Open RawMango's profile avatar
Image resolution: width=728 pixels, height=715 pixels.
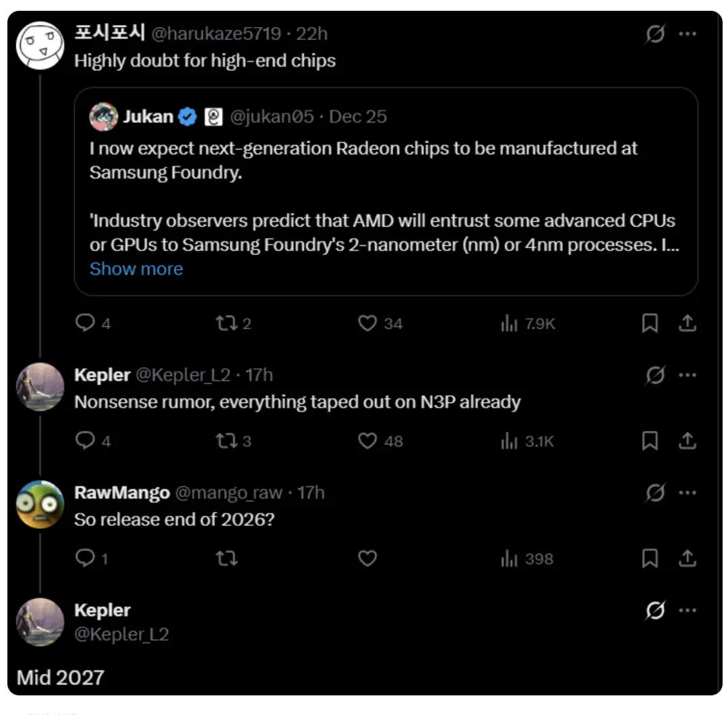pos(40,505)
